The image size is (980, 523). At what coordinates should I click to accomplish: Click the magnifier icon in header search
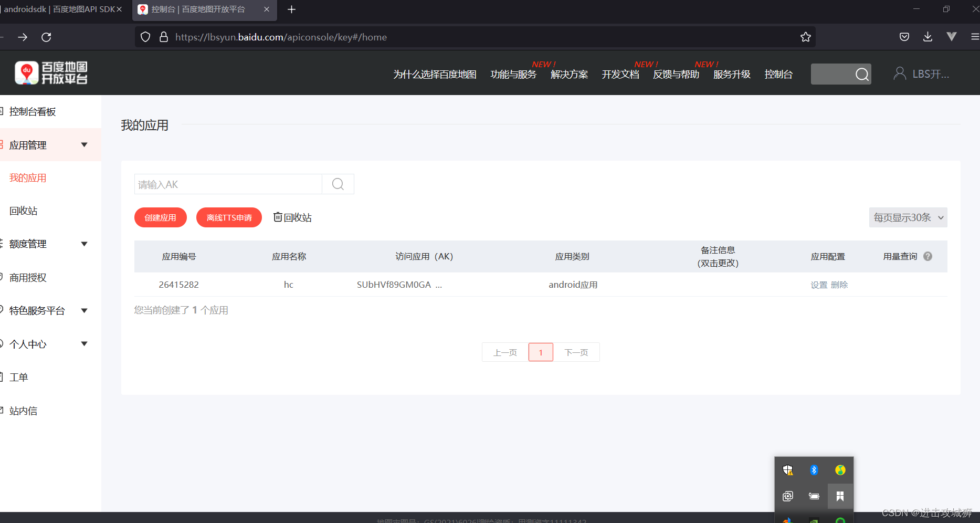862,74
